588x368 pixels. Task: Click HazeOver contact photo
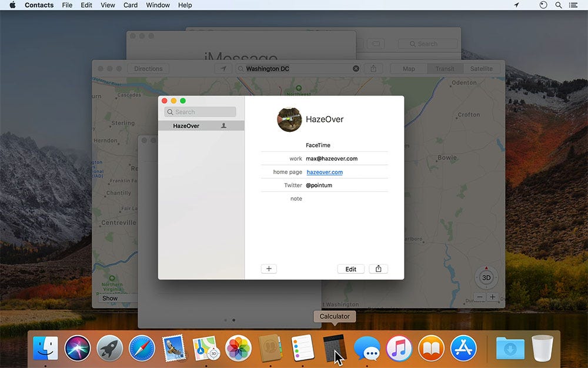coord(289,120)
